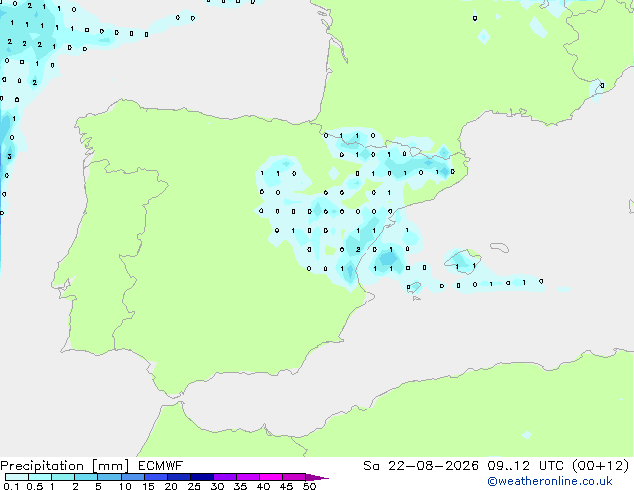
Task: Select the 15–20 mm legend color box
Action: click(x=156, y=477)
